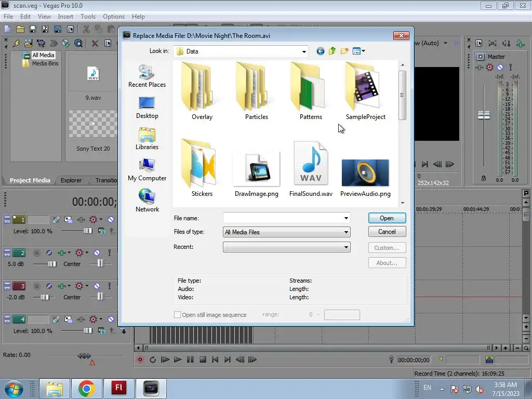532x399 pixels.
Task: Open Libraries in dialog sidebar
Action: (x=147, y=139)
